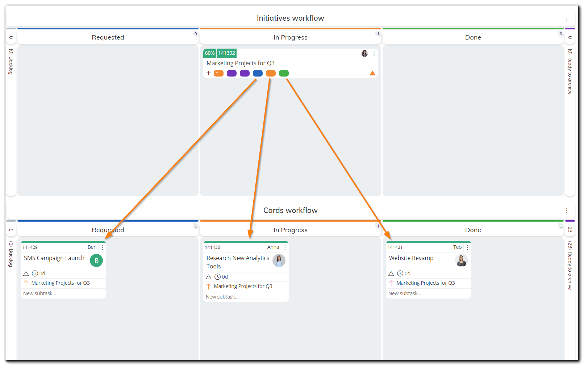588x370 pixels.
Task: Open the three-dot menu on the SMS Campaign Launch card
Action: [x=103, y=247]
